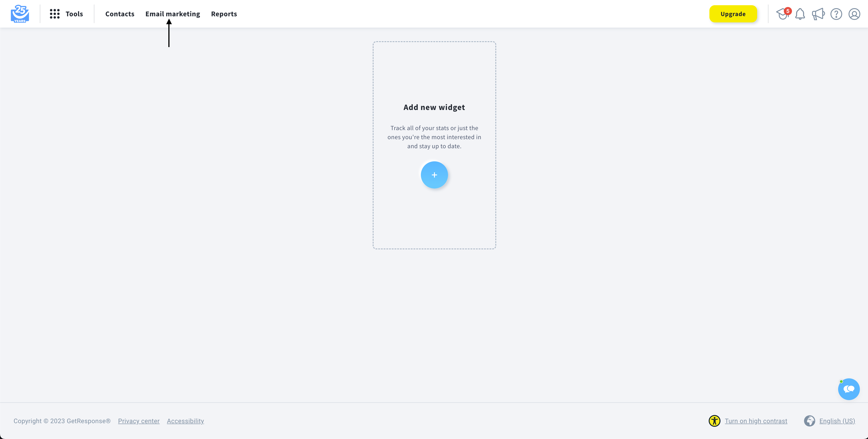Open the Tools menu label
The height and width of the screenshot is (439, 868).
(x=74, y=14)
